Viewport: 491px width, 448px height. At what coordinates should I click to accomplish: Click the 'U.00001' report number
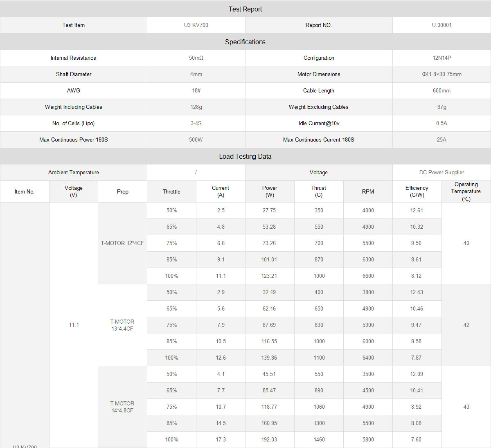pos(442,25)
